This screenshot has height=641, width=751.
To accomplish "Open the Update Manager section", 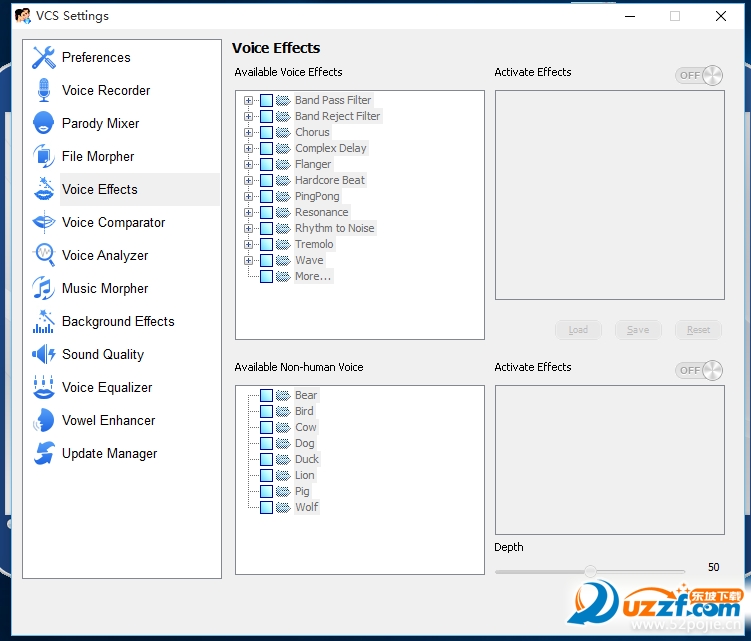I will tap(109, 453).
